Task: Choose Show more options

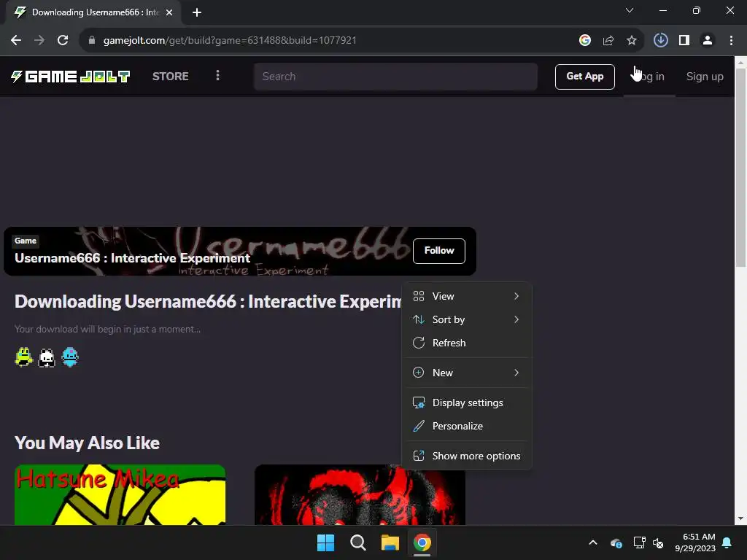Action: pyautogui.click(x=467, y=456)
